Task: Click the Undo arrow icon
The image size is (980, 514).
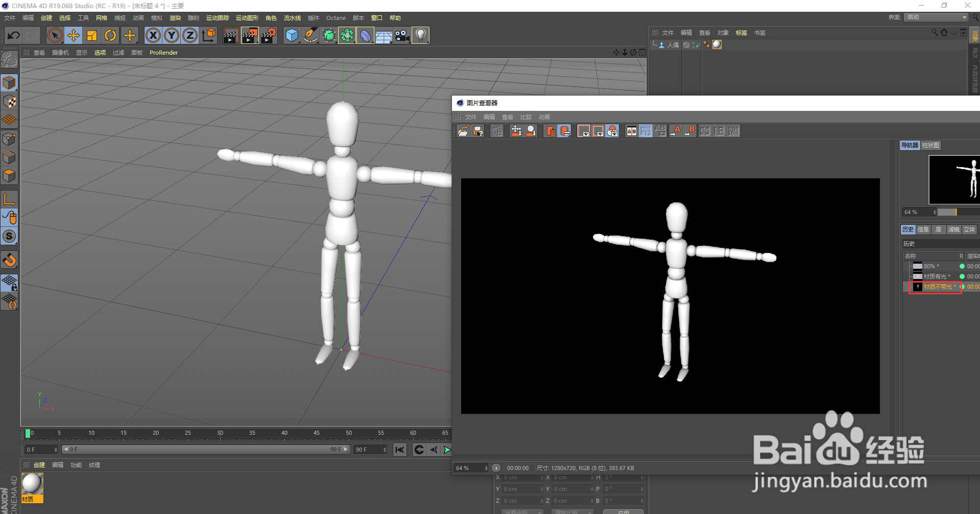Action: 14,35
